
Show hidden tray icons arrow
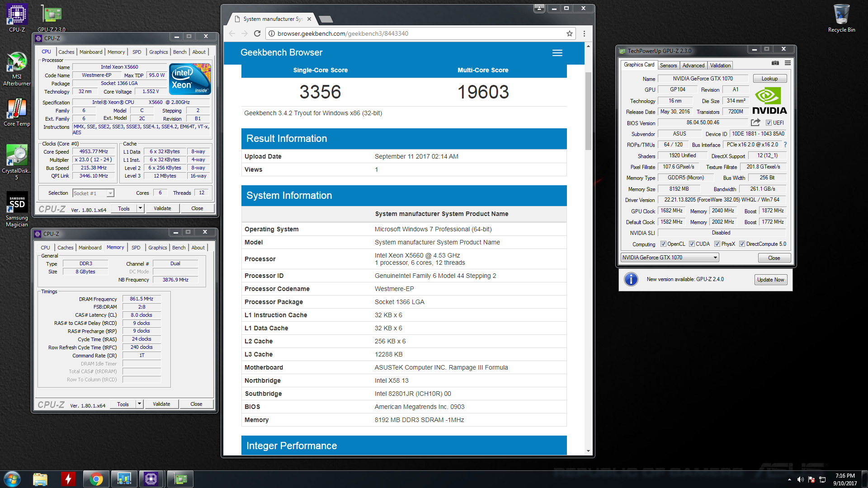(x=789, y=479)
